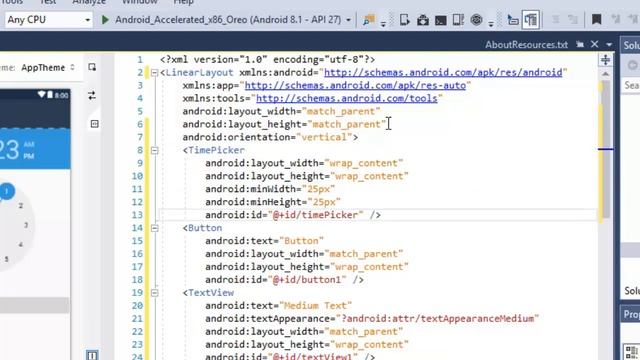Open the Test menu
The width and height of the screenshot is (640, 360).
tap(48, 2)
